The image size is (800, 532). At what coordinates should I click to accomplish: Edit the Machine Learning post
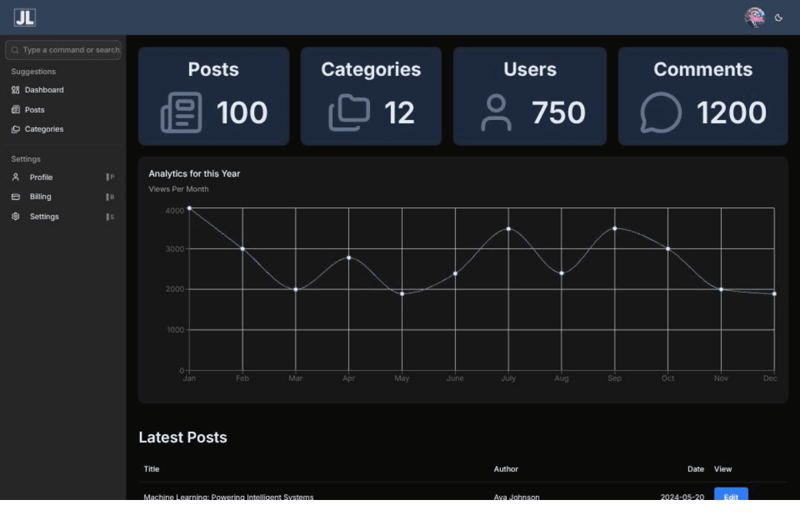tap(731, 495)
